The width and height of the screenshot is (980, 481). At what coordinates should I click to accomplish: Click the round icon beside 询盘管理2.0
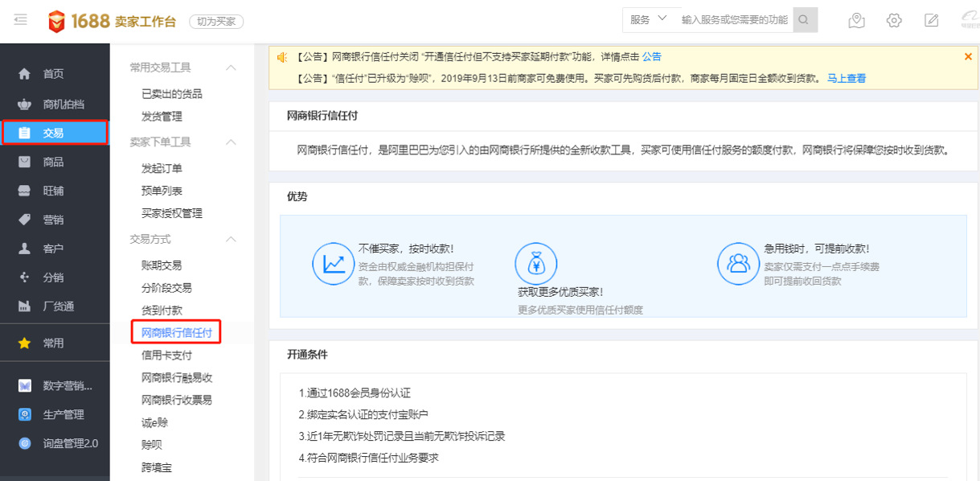[x=25, y=443]
